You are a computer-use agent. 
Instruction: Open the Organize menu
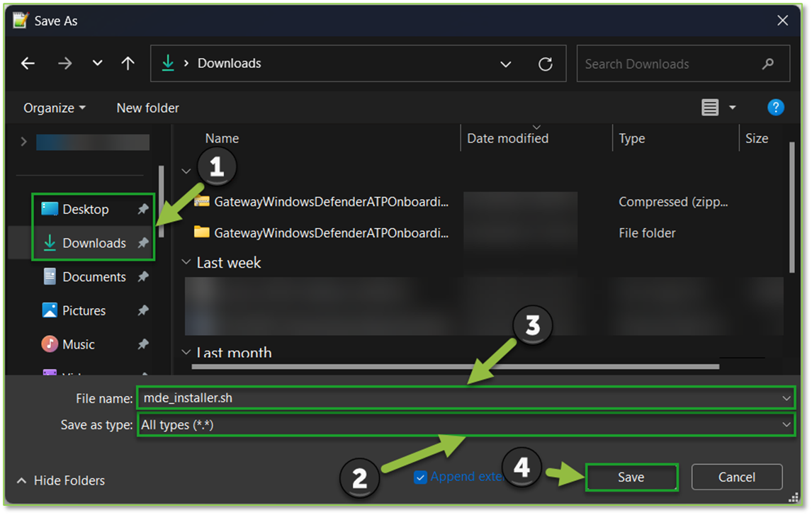click(x=53, y=107)
